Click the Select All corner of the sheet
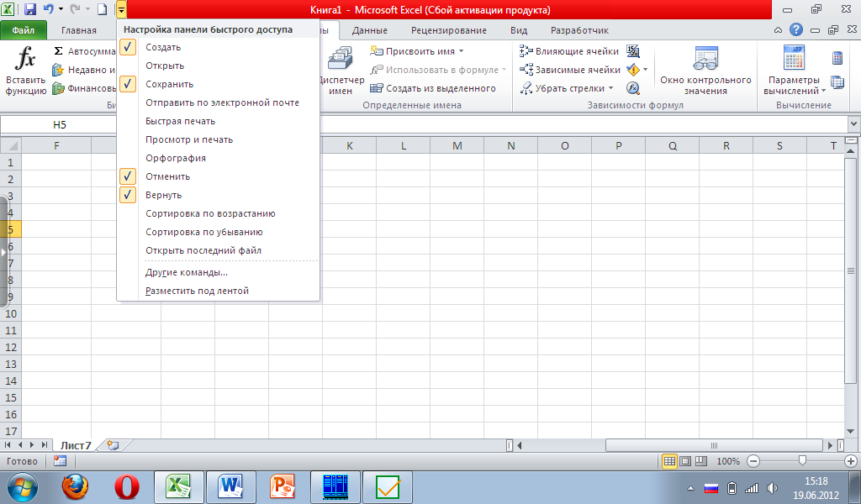 [x=10, y=145]
